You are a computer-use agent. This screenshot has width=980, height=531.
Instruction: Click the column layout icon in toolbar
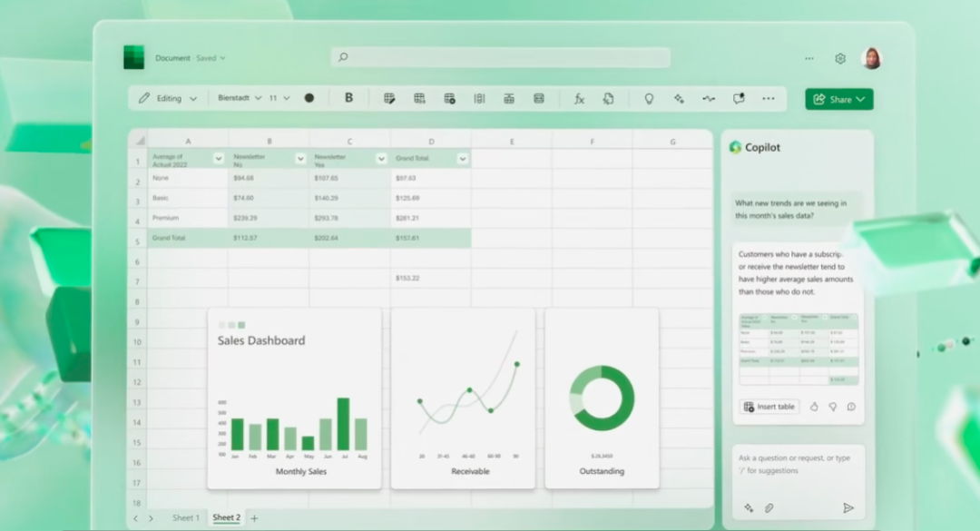pos(479,98)
